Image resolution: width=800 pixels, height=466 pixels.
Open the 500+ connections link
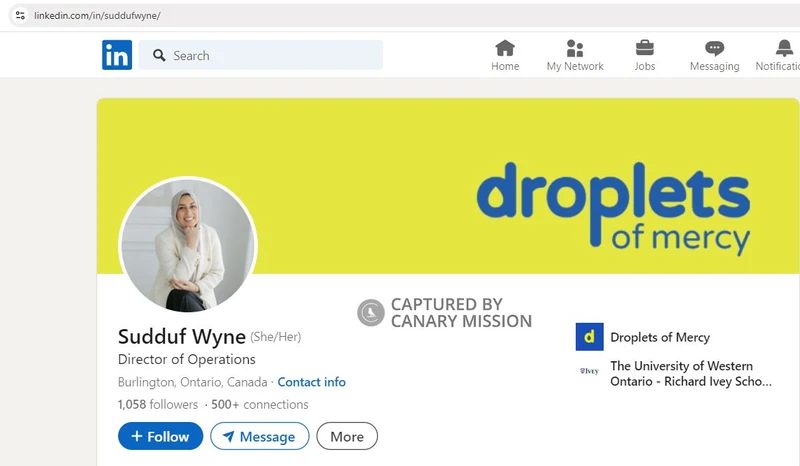click(260, 404)
